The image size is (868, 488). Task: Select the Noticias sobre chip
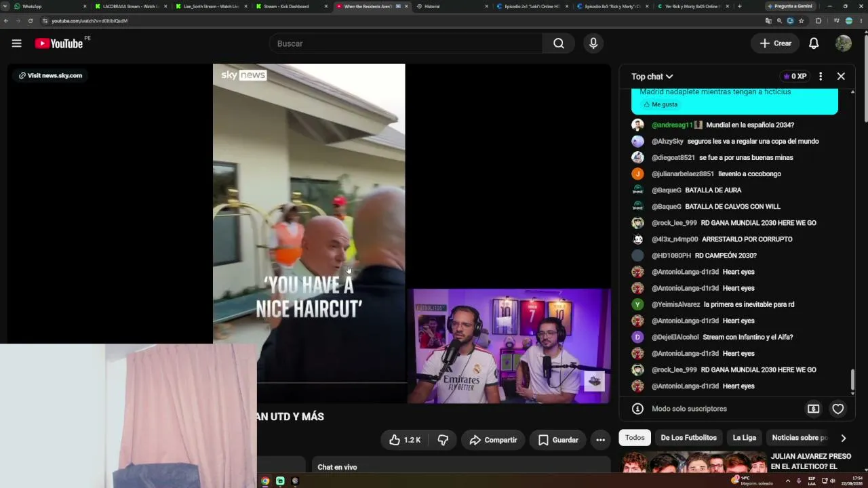(800, 438)
